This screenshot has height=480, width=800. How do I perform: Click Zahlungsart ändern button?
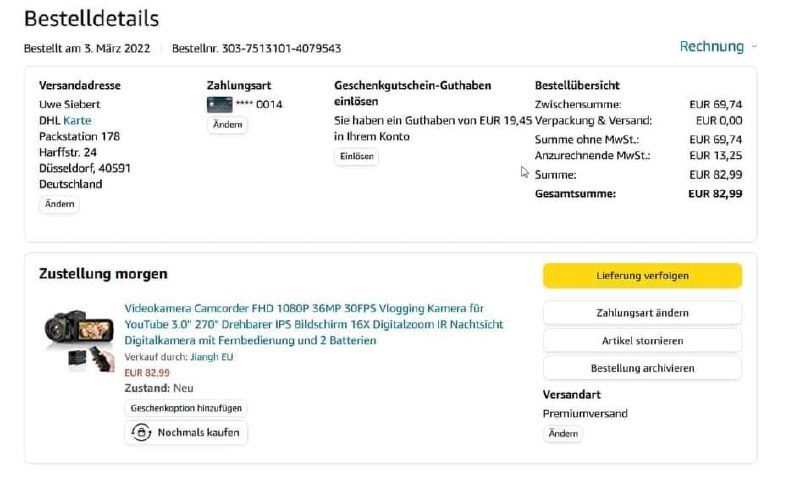pyautogui.click(x=642, y=313)
